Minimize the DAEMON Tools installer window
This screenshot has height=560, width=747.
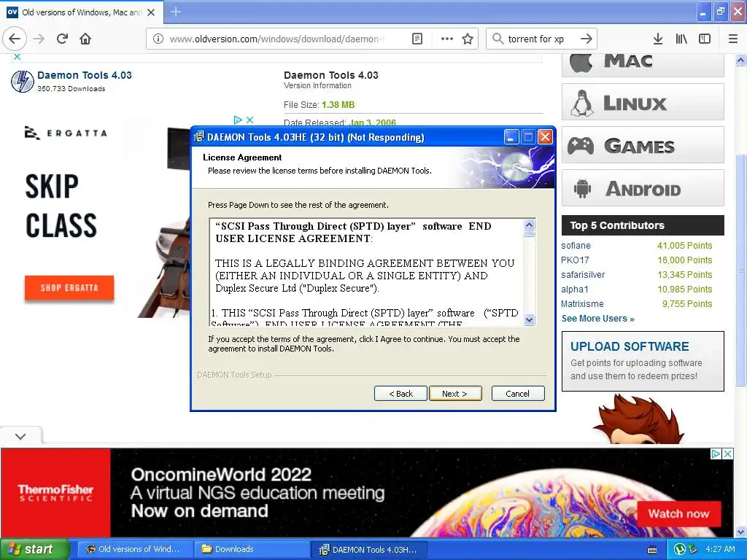pos(511,137)
